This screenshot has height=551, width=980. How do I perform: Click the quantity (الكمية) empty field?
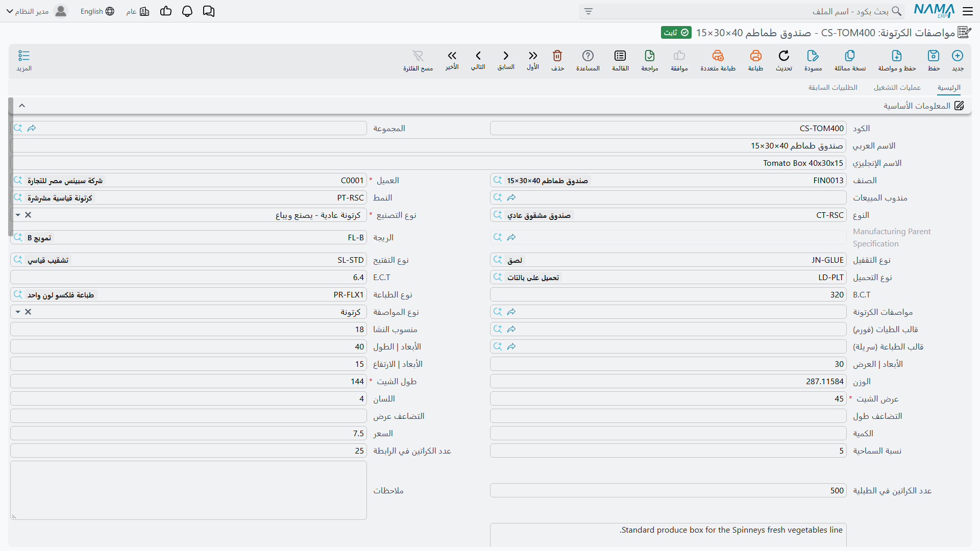[x=668, y=433]
